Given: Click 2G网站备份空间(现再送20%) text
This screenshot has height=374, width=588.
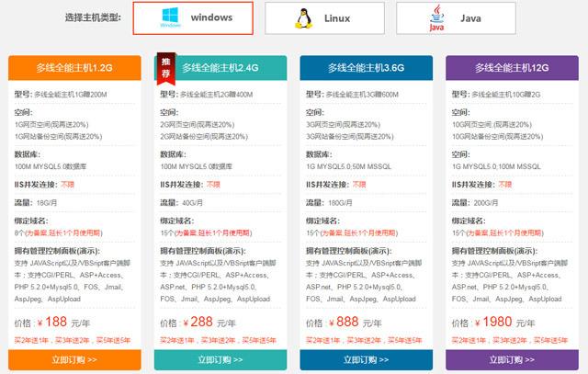Looking at the screenshot, I should click(x=204, y=137).
